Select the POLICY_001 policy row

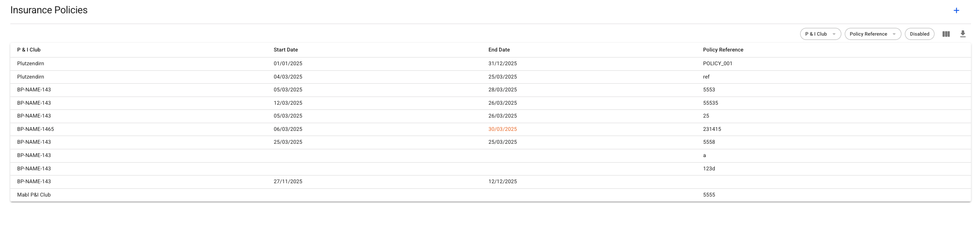pyautogui.click(x=718, y=64)
